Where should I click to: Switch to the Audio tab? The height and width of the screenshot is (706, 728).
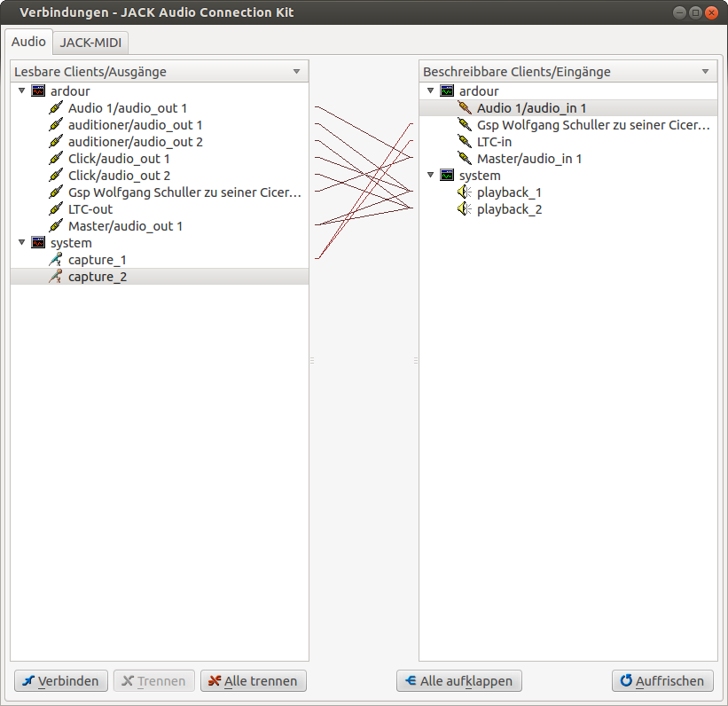[28, 42]
